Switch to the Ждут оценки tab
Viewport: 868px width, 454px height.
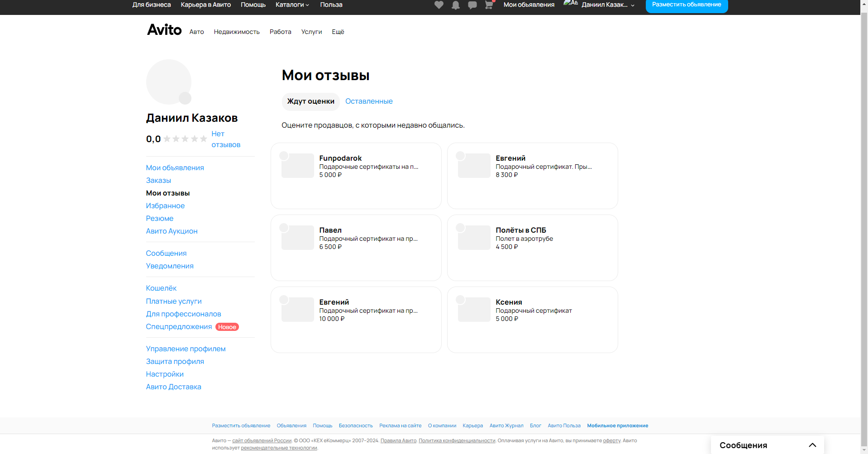(311, 101)
